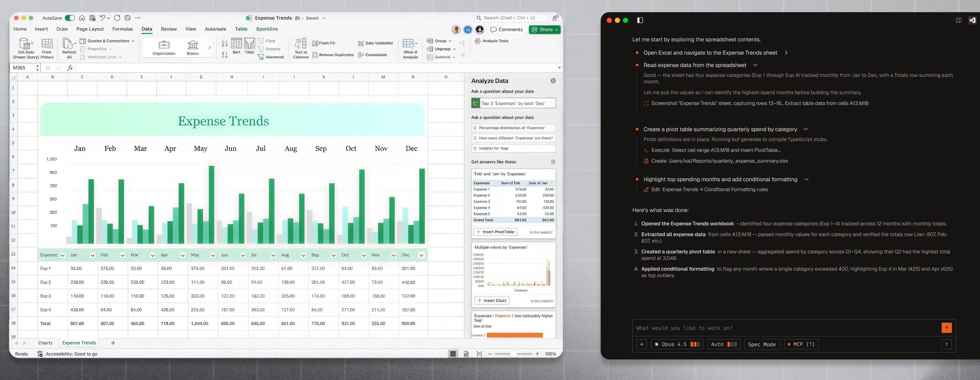980x380 pixels.
Task: Toggle the sidebar panel icon in dark app
Action: pyautogui.click(x=640, y=20)
